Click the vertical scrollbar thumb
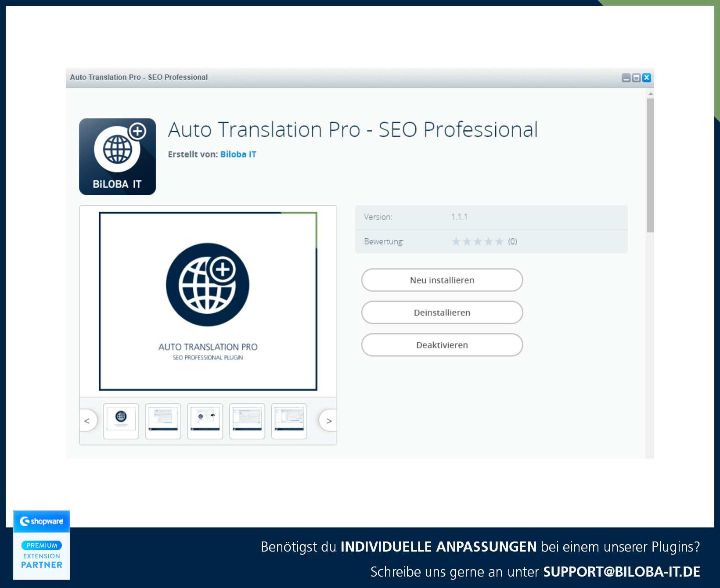Image resolution: width=720 pixels, height=588 pixels. pos(650,165)
